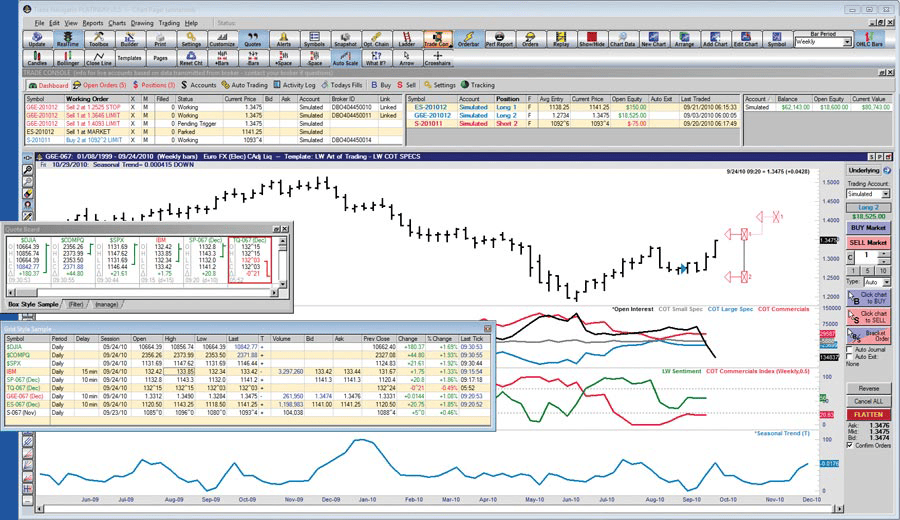The image size is (900, 520).
Task: Click the red FLATTEN button
Action: pyautogui.click(x=868, y=414)
